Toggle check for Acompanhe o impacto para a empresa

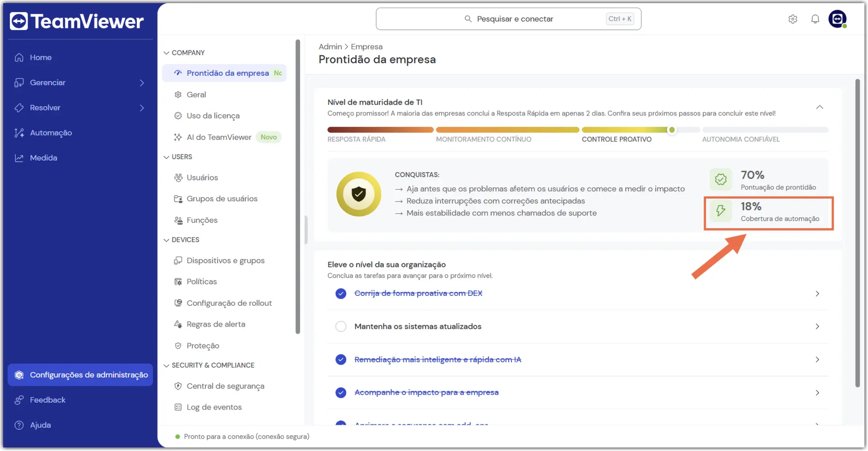[341, 393]
